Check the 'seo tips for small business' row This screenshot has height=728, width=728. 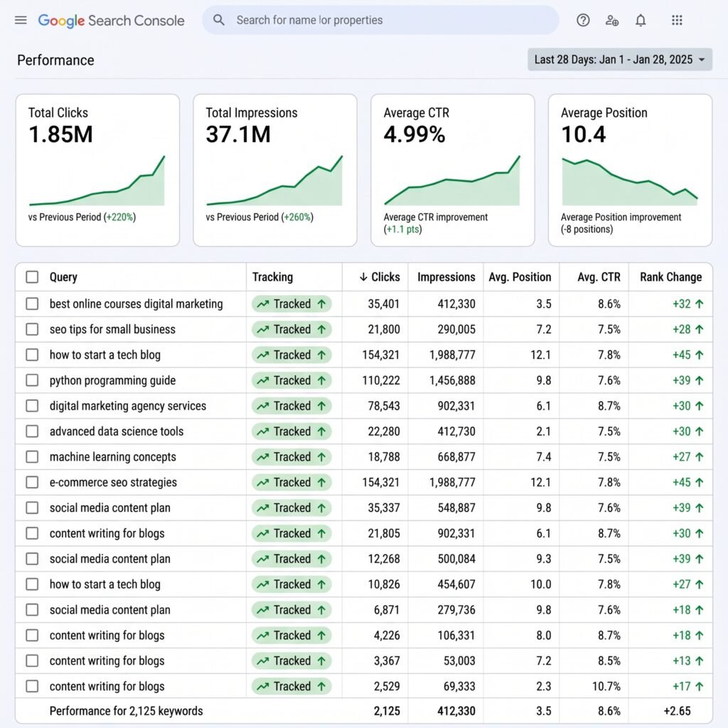[x=32, y=329]
